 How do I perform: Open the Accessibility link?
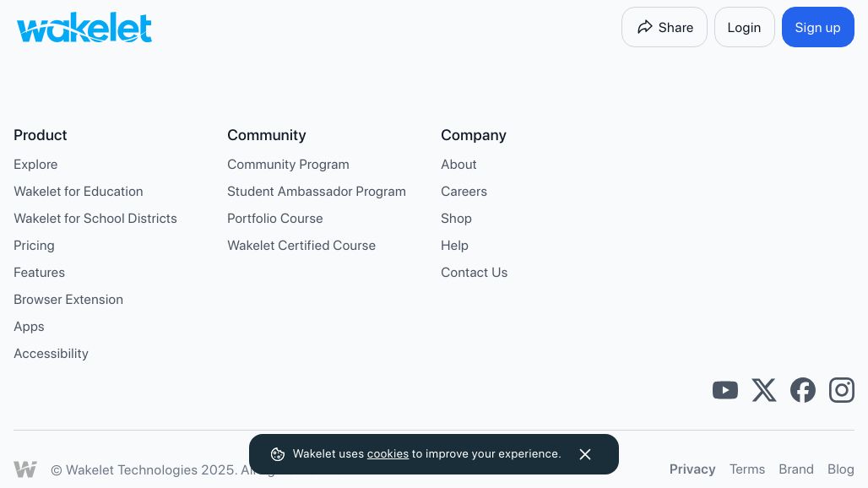pyautogui.click(x=51, y=354)
